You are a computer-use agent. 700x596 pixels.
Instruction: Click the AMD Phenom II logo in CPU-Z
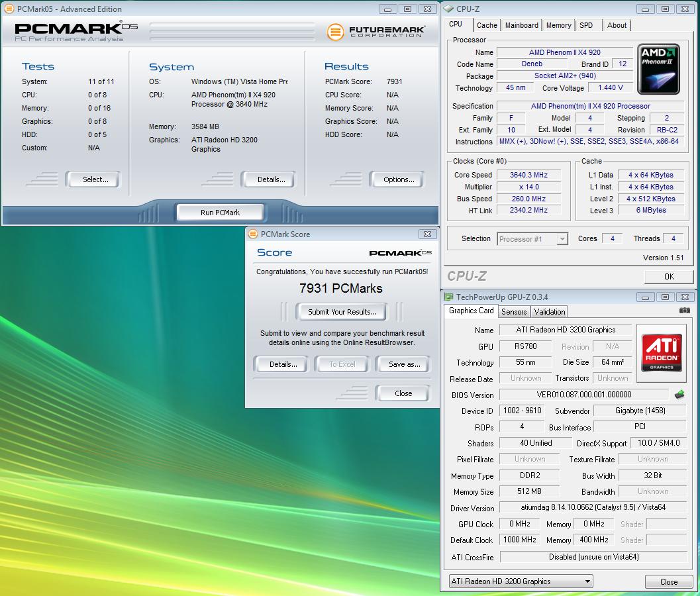(x=658, y=69)
